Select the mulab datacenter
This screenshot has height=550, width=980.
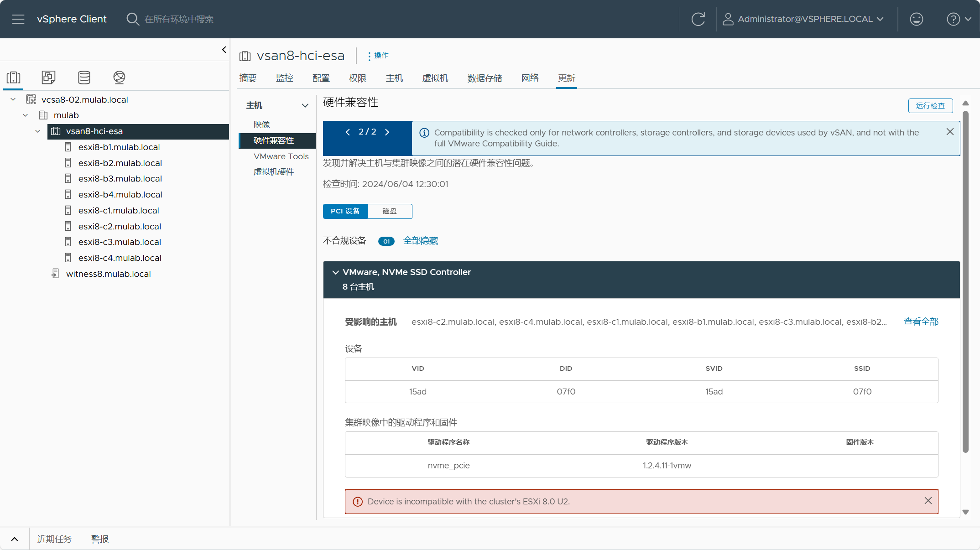click(66, 115)
